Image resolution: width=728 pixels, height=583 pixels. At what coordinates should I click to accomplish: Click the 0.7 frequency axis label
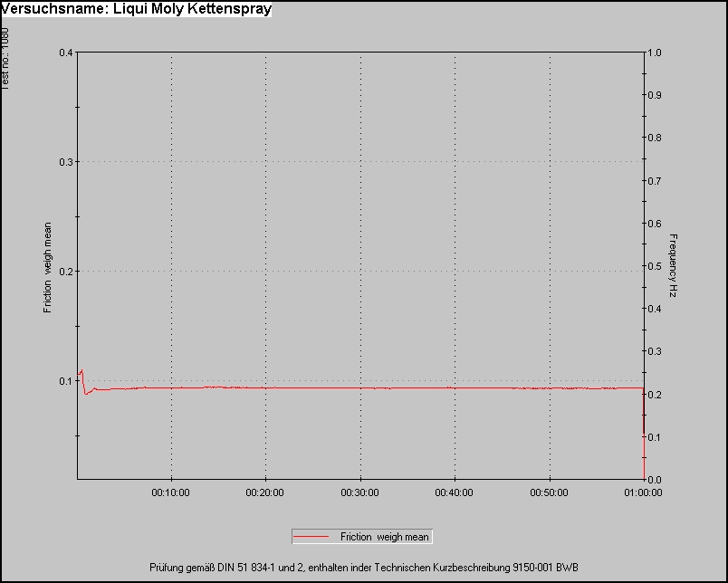click(655, 180)
